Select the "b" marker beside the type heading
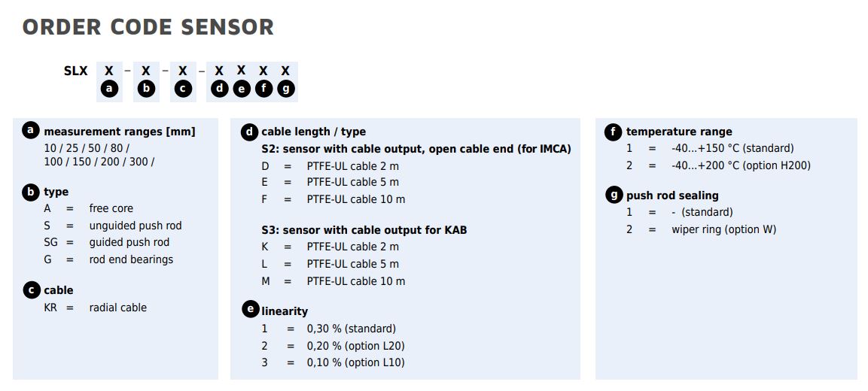Image resolution: width=868 pixels, height=391 pixels. click(x=30, y=192)
